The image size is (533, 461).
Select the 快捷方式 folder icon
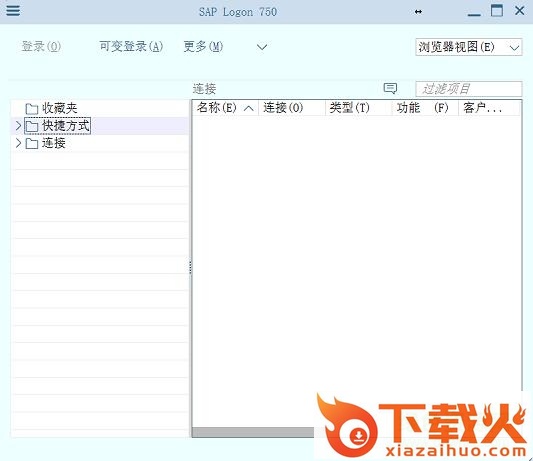(x=32, y=126)
